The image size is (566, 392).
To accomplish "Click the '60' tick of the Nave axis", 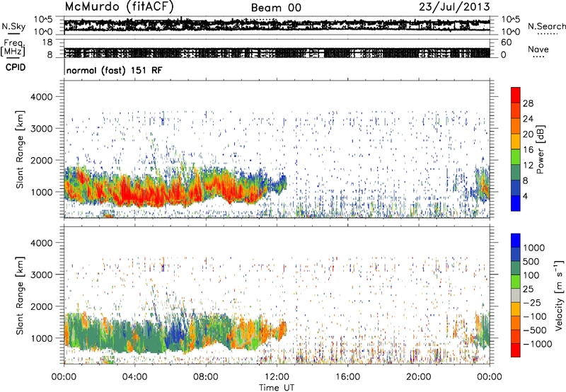I will click(x=506, y=42).
